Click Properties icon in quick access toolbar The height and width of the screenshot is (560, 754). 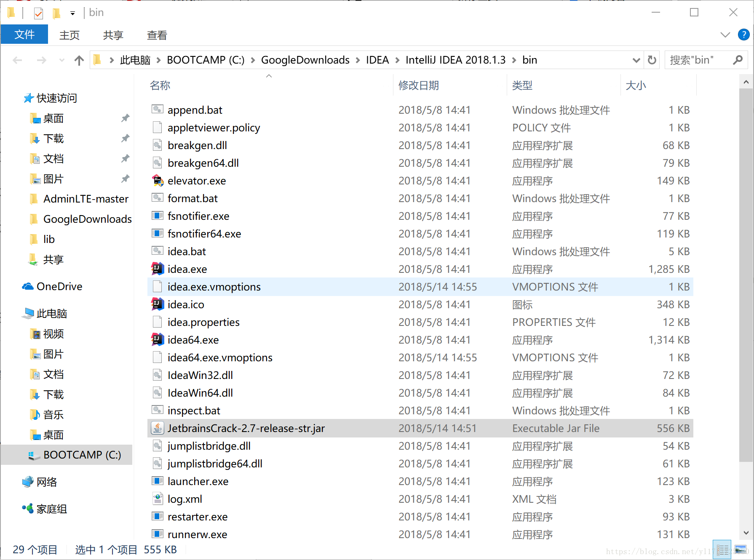[38, 13]
